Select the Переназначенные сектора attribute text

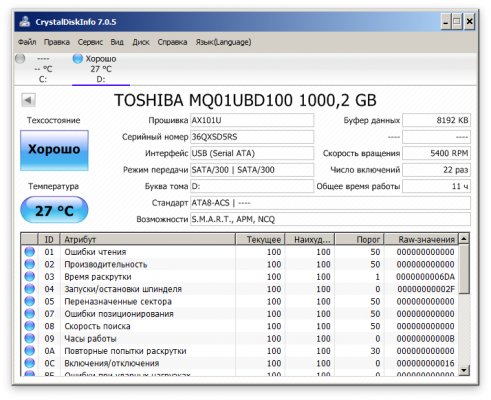[x=118, y=301]
